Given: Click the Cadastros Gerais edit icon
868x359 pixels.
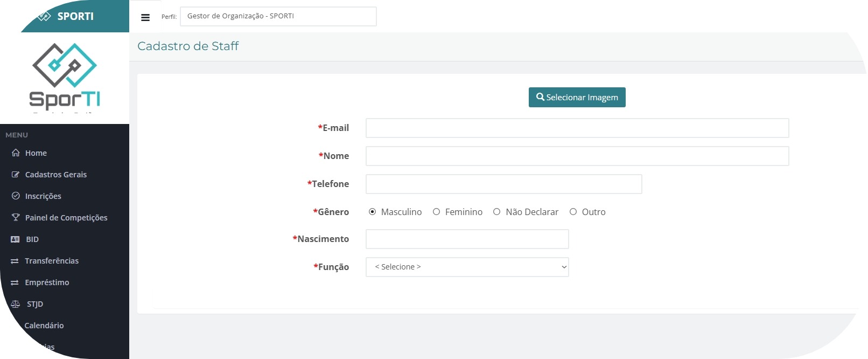Looking at the screenshot, I should pos(16,174).
